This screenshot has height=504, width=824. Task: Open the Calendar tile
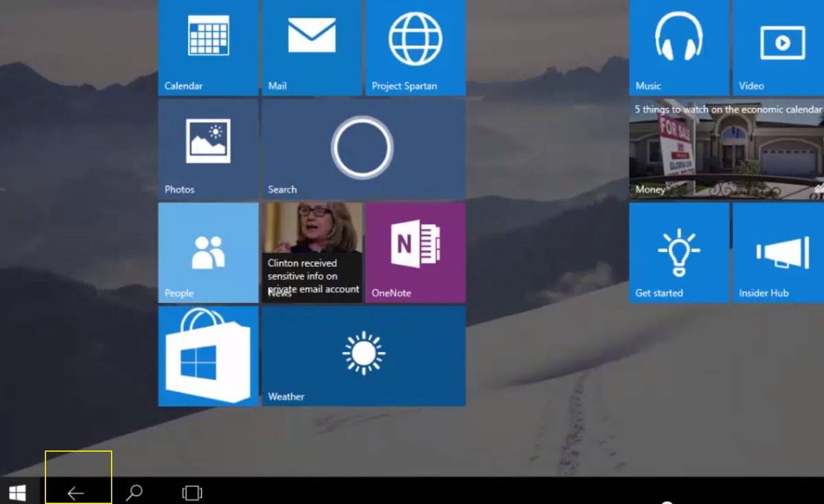coord(208,47)
